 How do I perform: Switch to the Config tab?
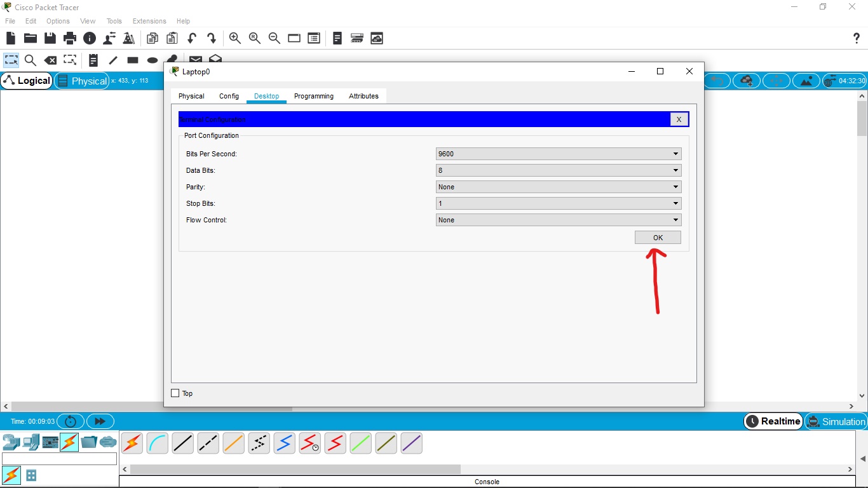tap(229, 96)
